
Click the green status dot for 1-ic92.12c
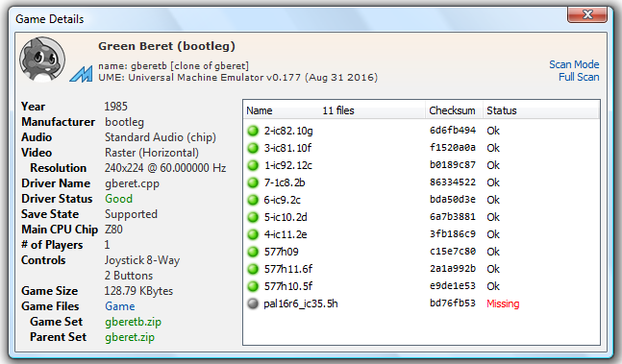pos(253,165)
